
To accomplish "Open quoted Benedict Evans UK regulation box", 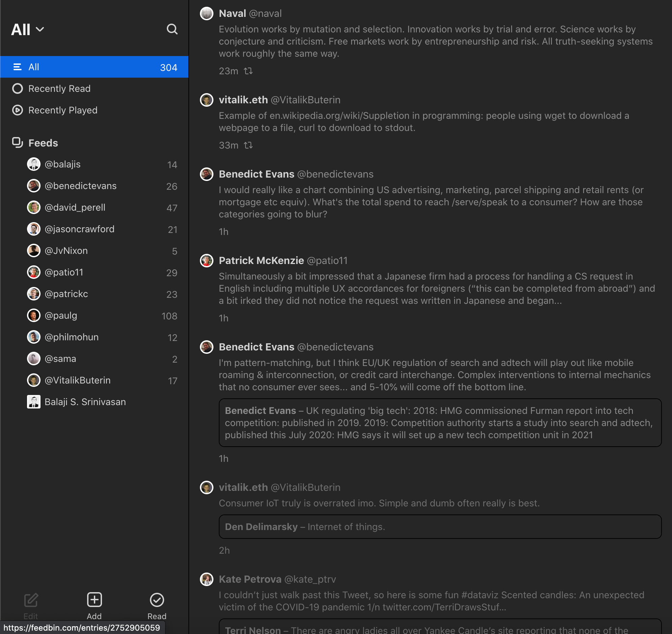I will tap(439, 422).
